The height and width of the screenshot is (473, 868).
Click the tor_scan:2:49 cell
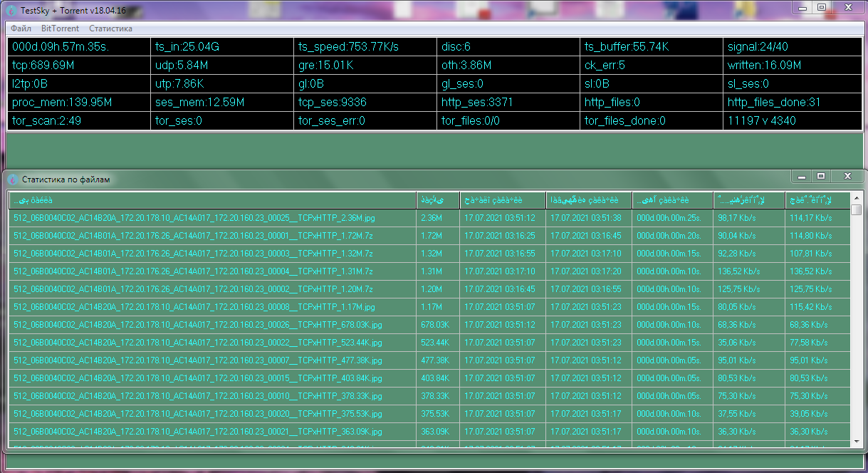(78, 121)
